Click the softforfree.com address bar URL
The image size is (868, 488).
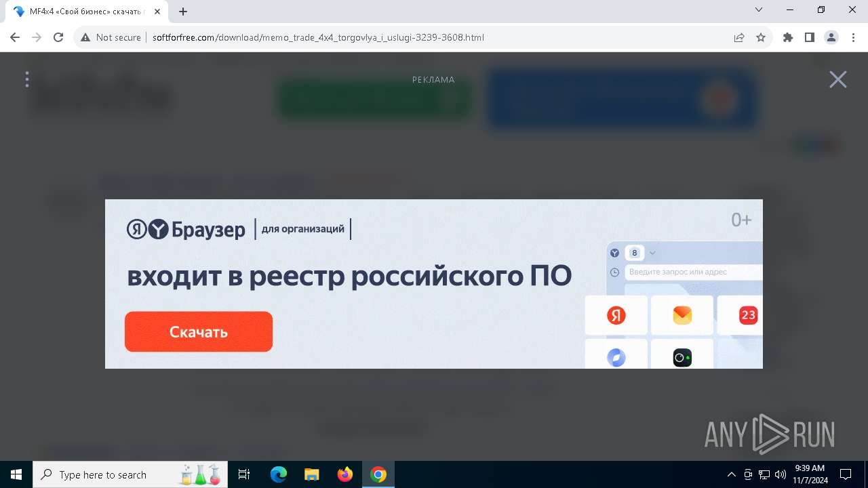[318, 37]
